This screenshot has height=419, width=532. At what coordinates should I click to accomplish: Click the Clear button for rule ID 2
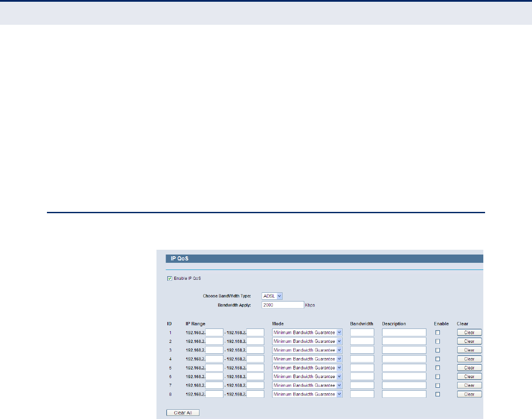click(469, 341)
